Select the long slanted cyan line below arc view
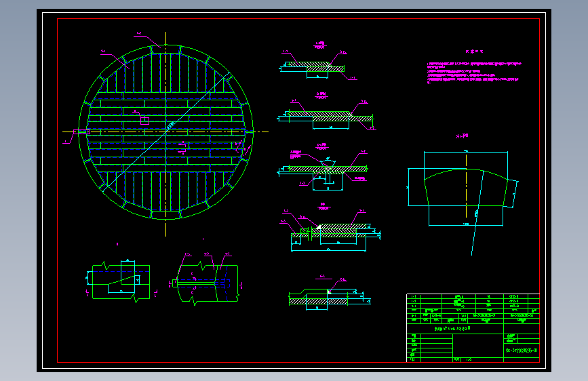The height and width of the screenshot is (381, 588). click(477, 213)
